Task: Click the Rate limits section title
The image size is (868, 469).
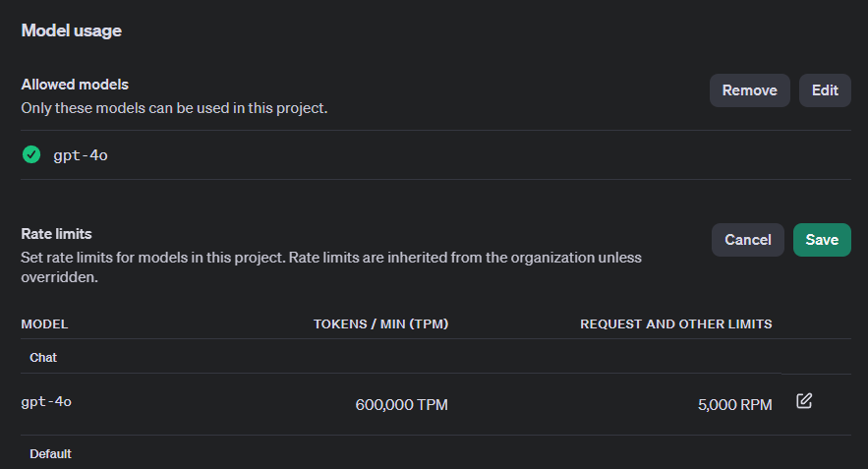Action: click(56, 234)
